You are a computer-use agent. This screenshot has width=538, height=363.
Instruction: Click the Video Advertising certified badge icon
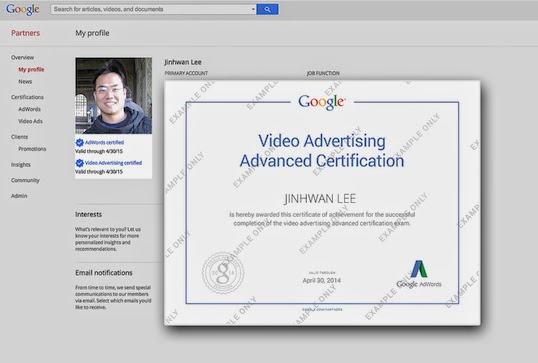point(80,163)
